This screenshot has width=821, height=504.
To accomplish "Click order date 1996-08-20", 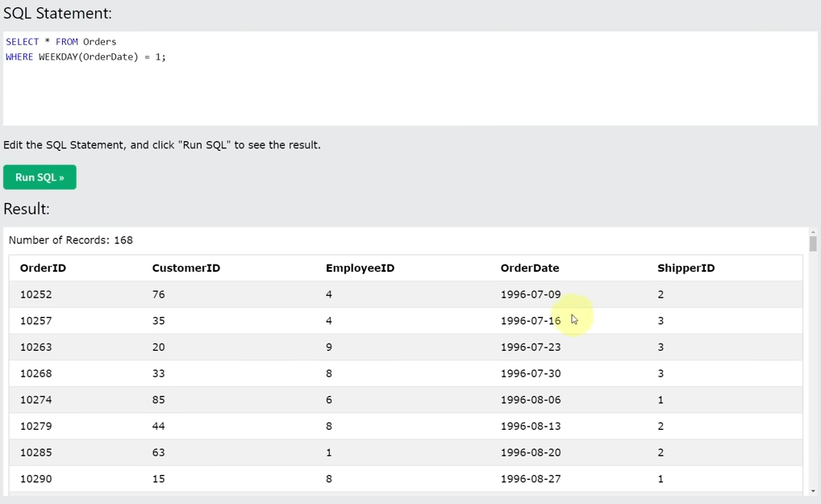I will [531, 452].
